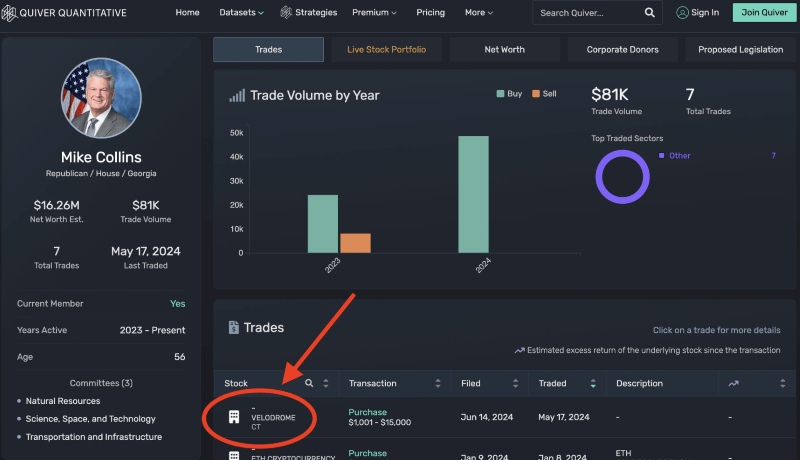
Task: Click the purple Top Traded Sectors donut
Action: pos(622,177)
